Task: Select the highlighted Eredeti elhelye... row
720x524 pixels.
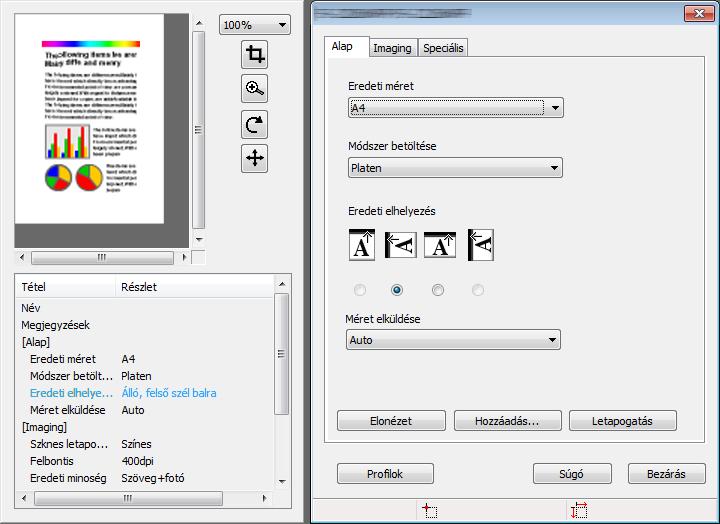Action: coord(145,393)
